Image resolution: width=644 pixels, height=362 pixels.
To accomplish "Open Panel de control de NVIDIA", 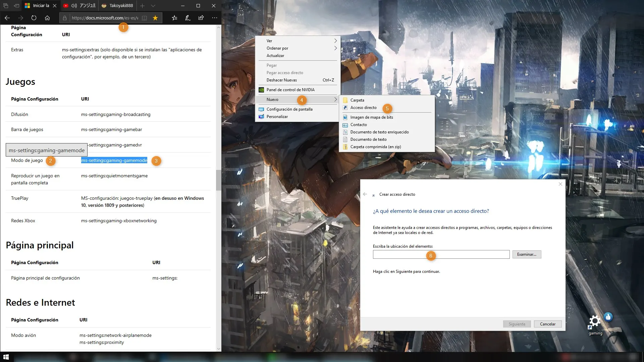I will tap(298, 90).
